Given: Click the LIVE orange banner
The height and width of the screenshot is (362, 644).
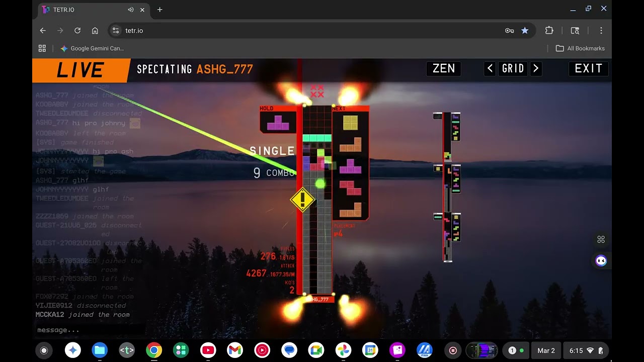Looking at the screenshot, I should point(80,70).
